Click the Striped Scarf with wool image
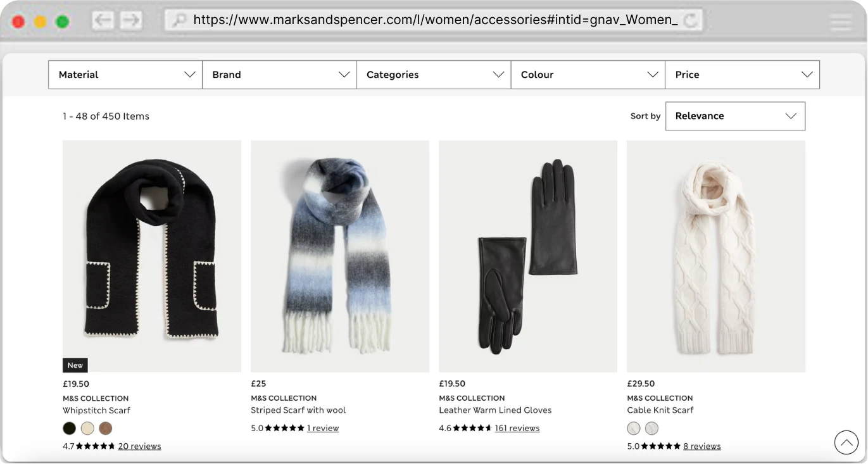This screenshot has height=464, width=868. [x=340, y=256]
